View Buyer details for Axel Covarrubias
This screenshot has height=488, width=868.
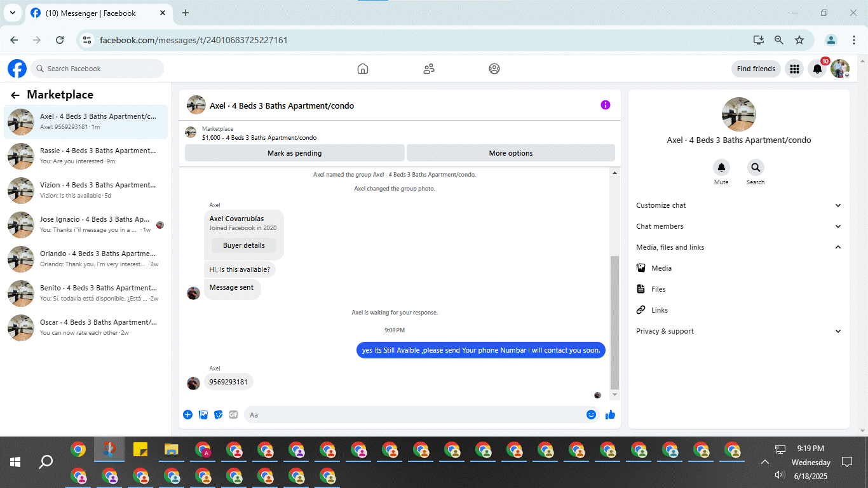click(244, 245)
